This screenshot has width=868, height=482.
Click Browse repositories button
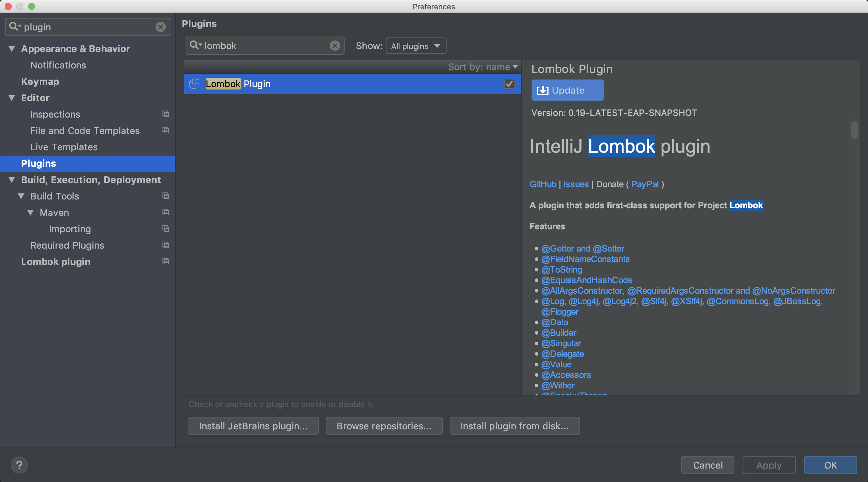[x=384, y=426]
